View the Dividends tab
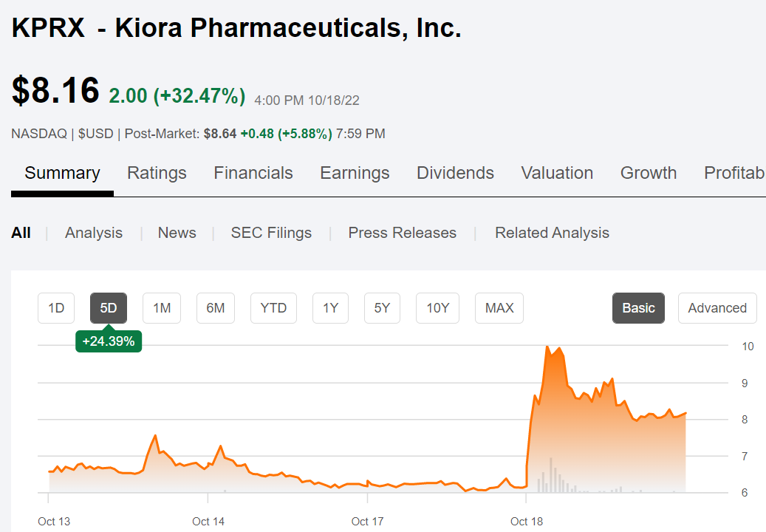766x532 pixels. (x=455, y=173)
